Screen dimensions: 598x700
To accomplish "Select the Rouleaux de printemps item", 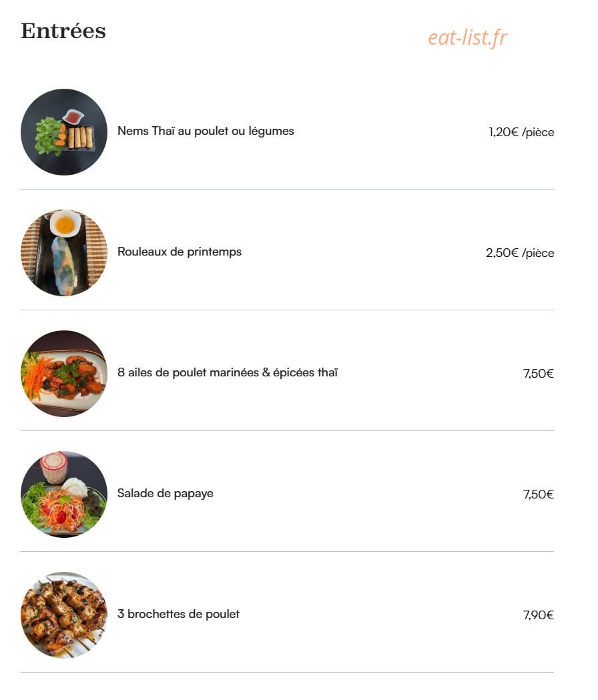I will (x=179, y=252).
